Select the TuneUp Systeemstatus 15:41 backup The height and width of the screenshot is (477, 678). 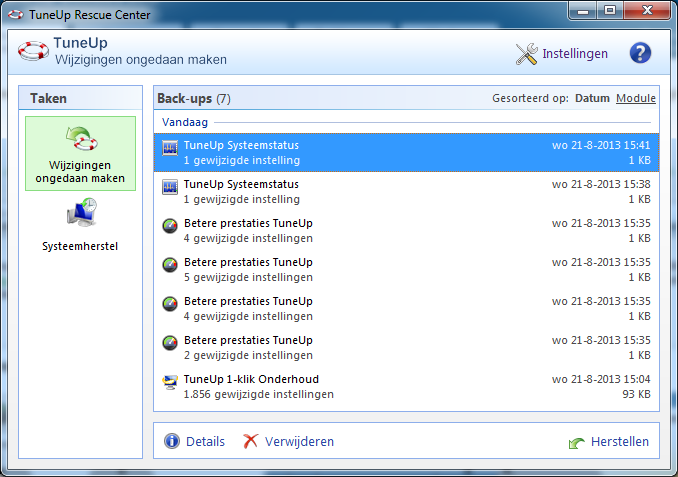tap(406, 153)
